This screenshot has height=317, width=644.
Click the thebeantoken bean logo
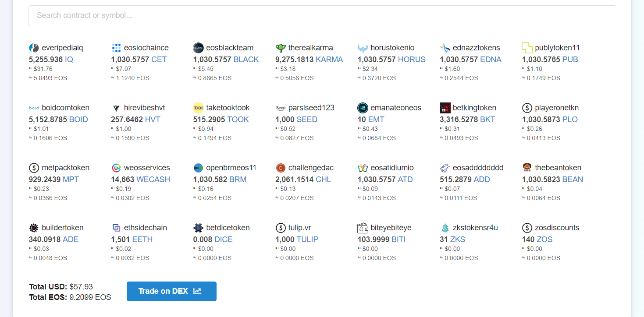click(527, 168)
